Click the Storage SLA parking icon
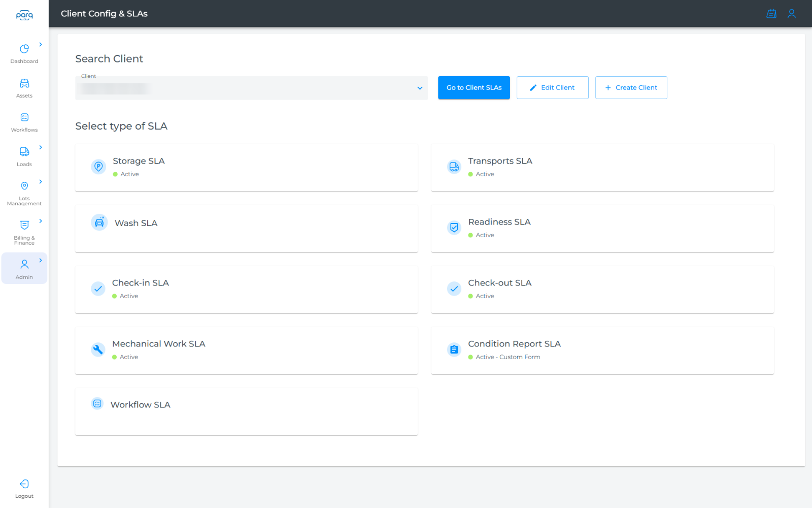812x508 pixels. [x=98, y=166]
